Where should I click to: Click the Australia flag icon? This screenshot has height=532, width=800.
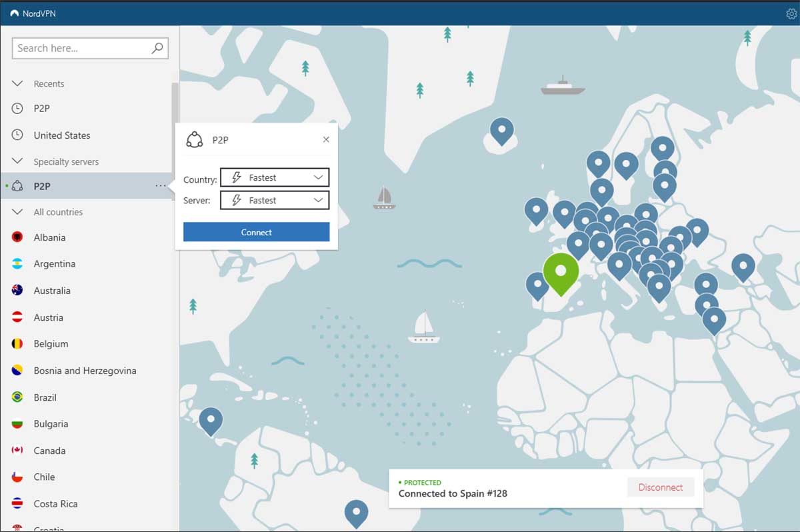click(x=17, y=291)
